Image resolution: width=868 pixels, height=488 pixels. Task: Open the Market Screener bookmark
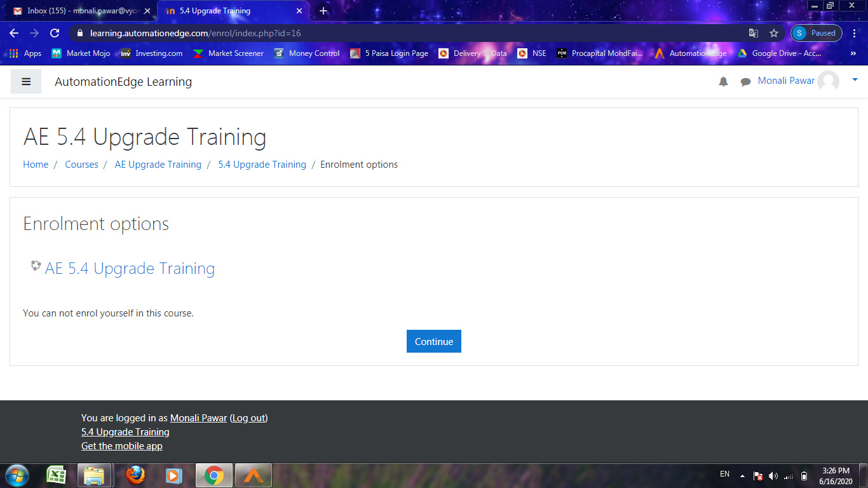(227, 53)
